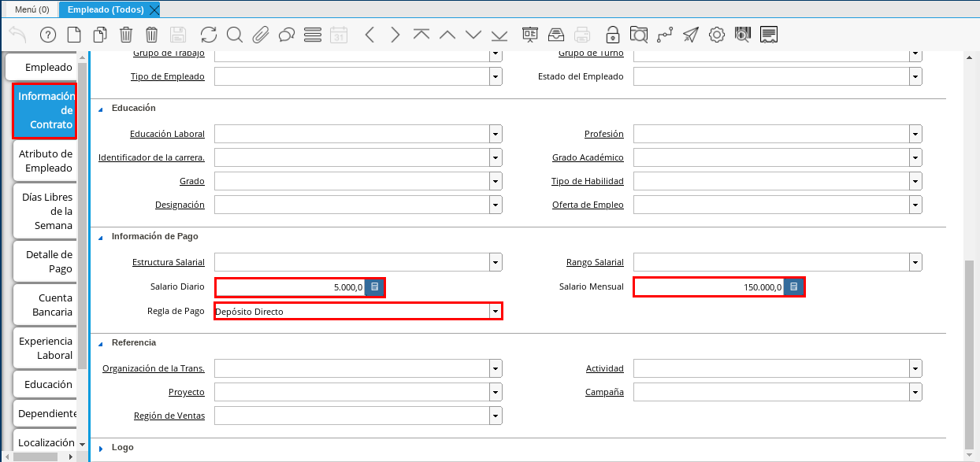Click the Copy record icon
The image size is (980, 462).
point(100,35)
